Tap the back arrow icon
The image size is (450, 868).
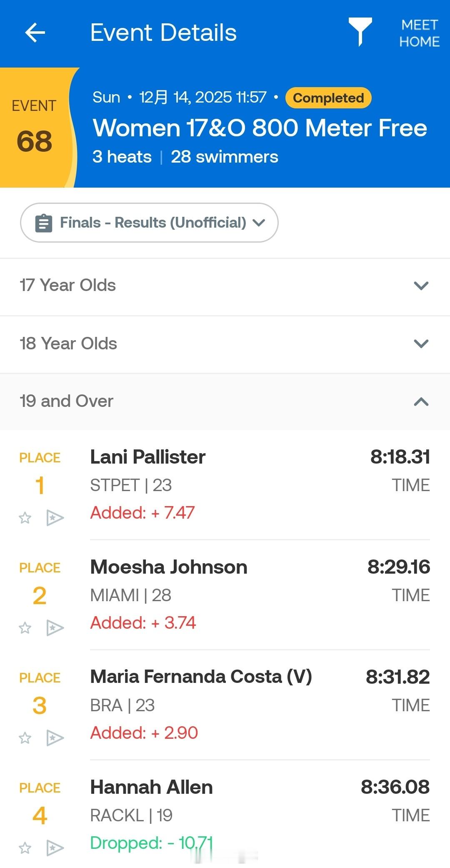(x=35, y=33)
